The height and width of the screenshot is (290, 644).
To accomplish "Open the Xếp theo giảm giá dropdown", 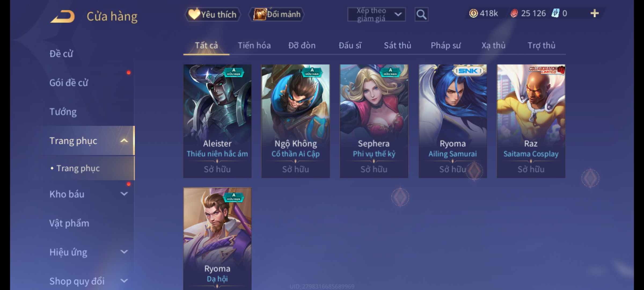I will pos(376,15).
